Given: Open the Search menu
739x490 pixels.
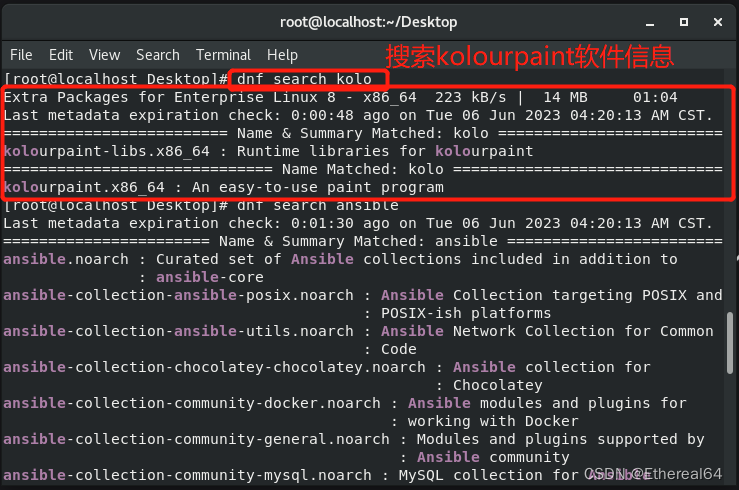Looking at the screenshot, I should pyautogui.click(x=158, y=55).
